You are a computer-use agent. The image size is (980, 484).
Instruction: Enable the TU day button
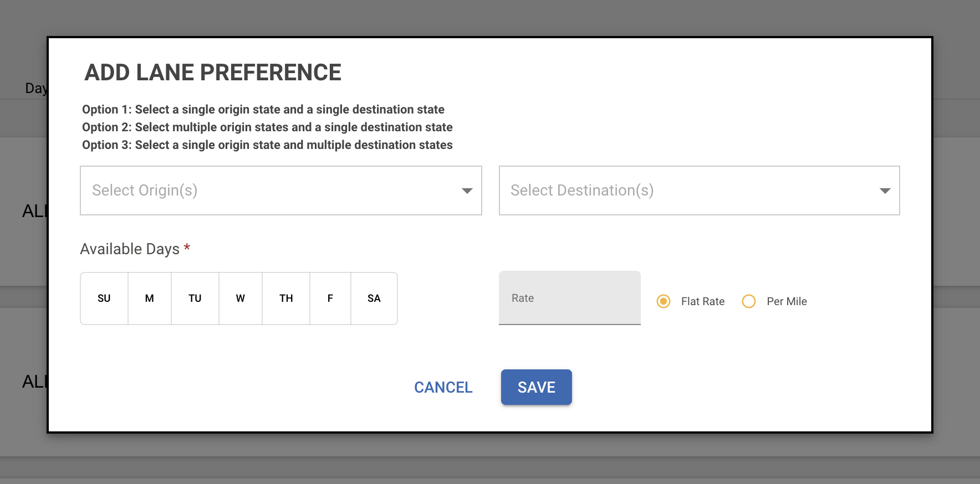pyautogui.click(x=195, y=298)
